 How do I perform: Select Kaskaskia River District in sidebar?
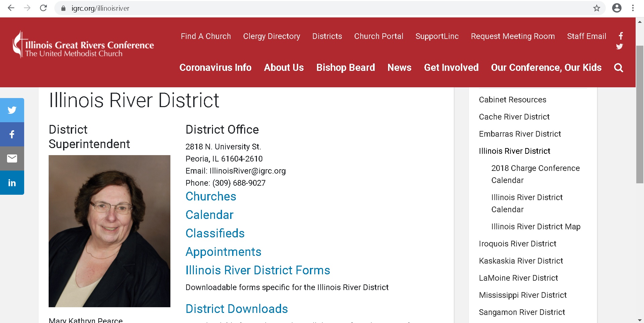521,261
